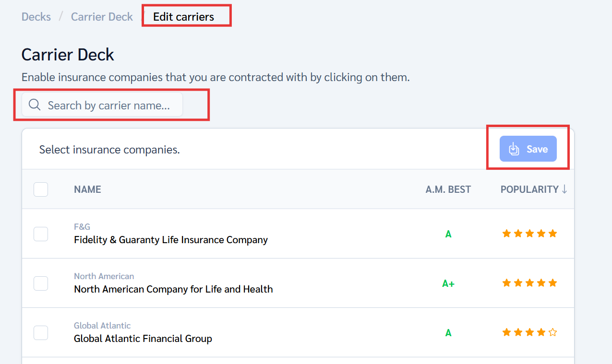Image resolution: width=612 pixels, height=364 pixels.
Task: Click the empty fifth star for Global Atlantic
Action: click(553, 332)
